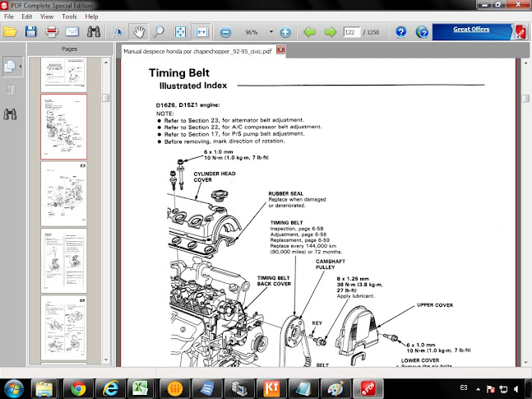Open search with the toolbar binoculars icon
The image size is (532, 399).
93,32
